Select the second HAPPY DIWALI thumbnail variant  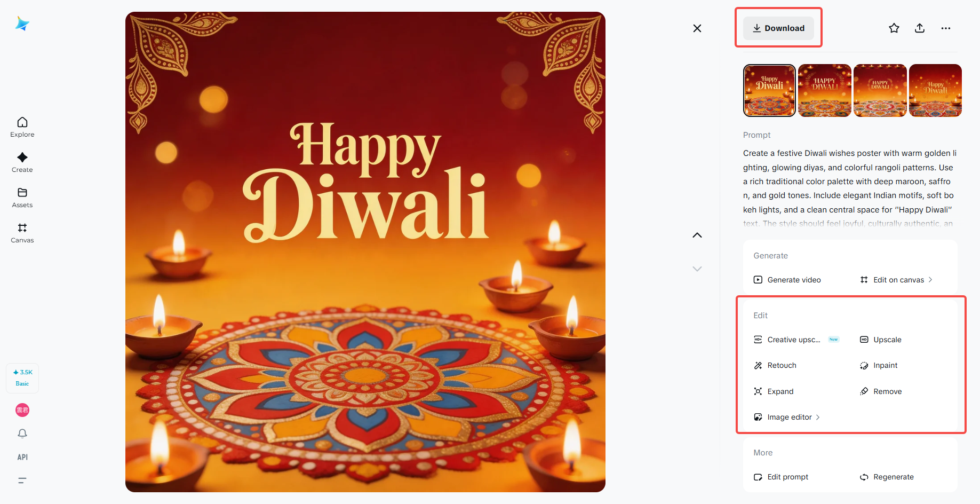coord(825,90)
